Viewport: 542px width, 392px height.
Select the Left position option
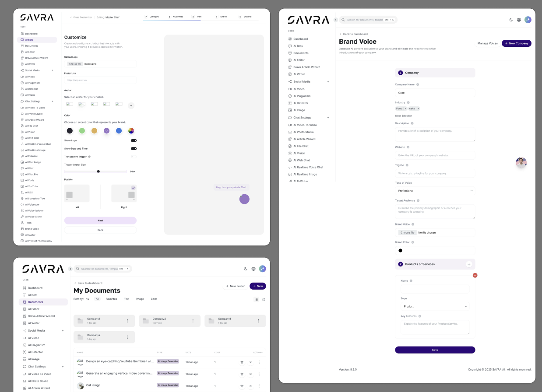click(x=77, y=193)
